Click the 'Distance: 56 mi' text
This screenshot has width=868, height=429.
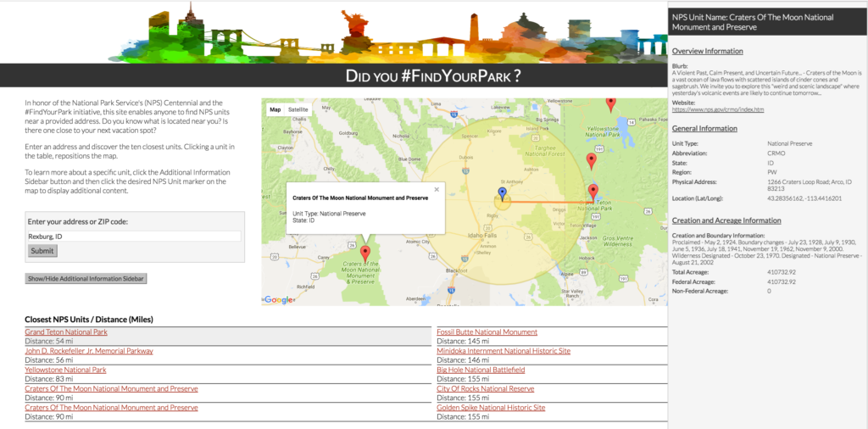(49, 360)
